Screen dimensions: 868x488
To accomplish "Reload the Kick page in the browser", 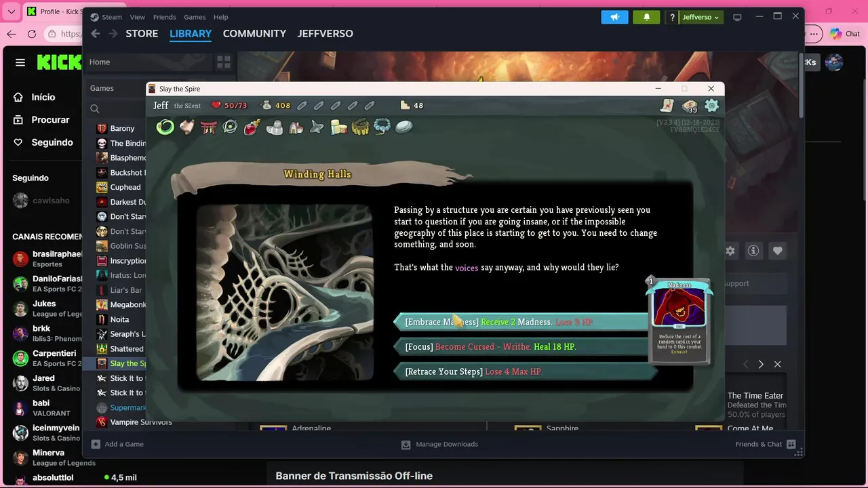I will point(32,33).
